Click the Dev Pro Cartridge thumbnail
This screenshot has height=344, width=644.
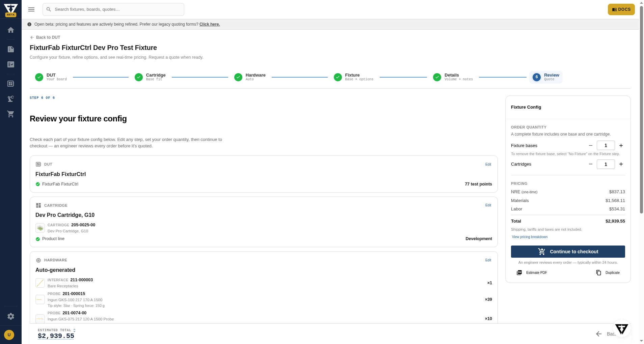point(40,228)
